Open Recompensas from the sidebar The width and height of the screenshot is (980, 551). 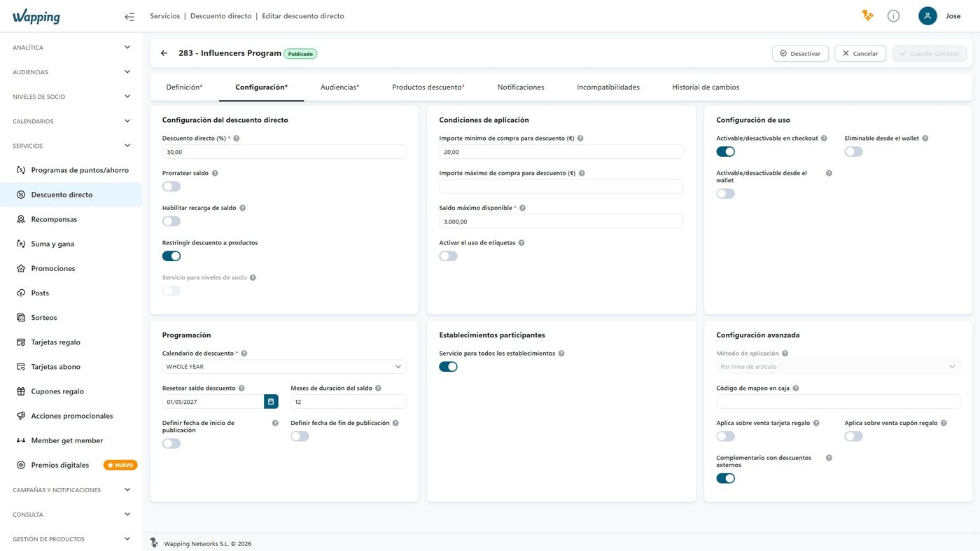[x=71, y=219]
